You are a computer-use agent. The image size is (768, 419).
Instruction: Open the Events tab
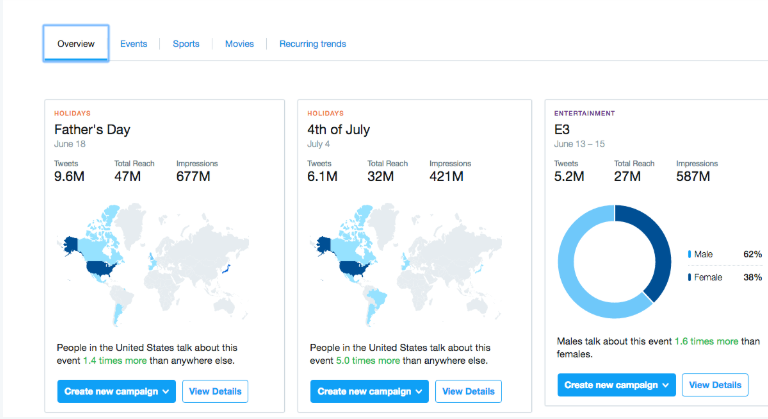click(134, 44)
